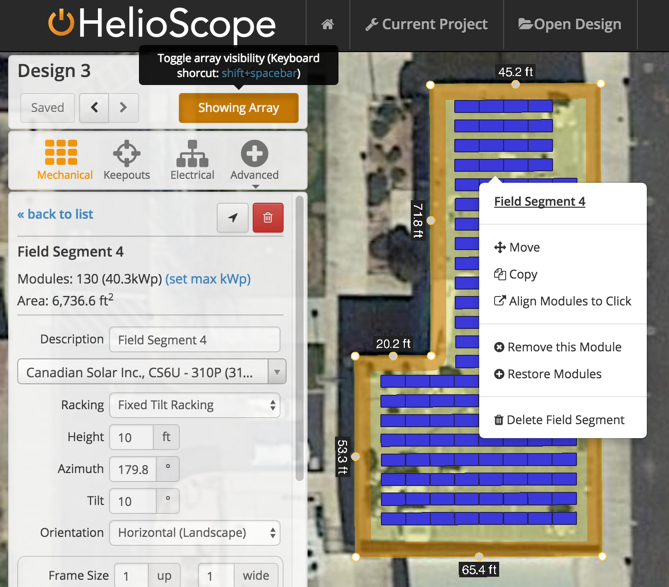This screenshot has width=669, height=587.
Task: Edit the Description field
Action: tap(195, 340)
